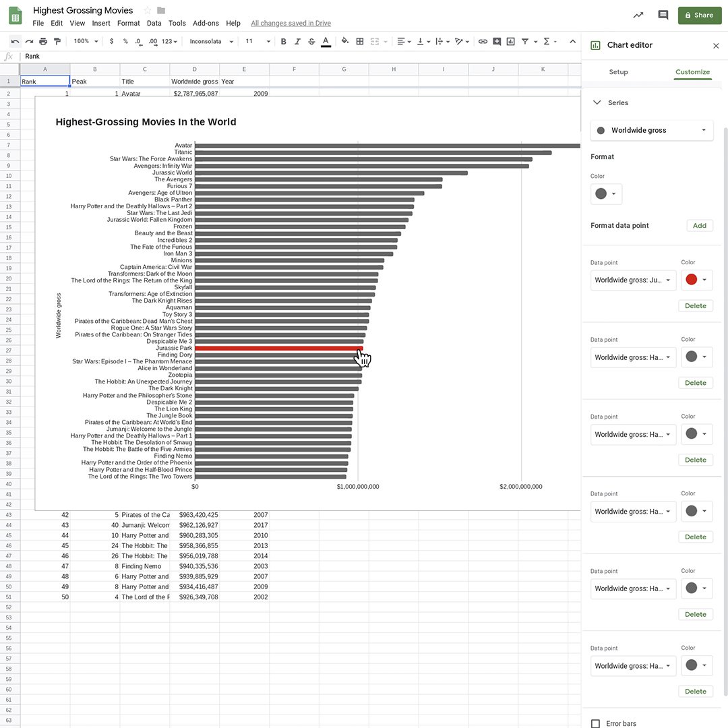This screenshot has height=728, width=728.
Task: Open the Inconsolata font dropdown
Action: click(211, 41)
